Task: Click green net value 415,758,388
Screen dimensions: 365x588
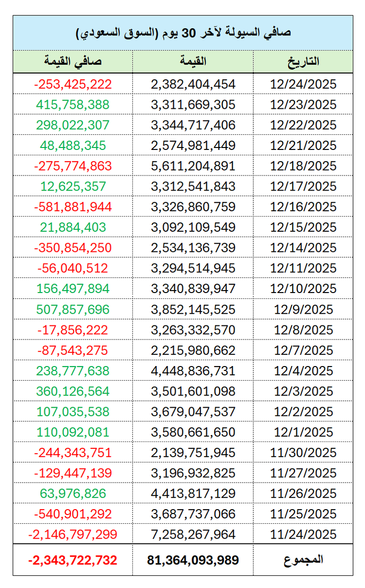Action: (x=73, y=104)
